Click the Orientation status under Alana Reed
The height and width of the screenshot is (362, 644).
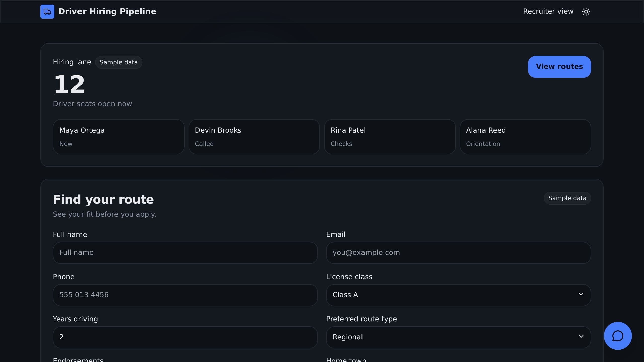point(483,144)
